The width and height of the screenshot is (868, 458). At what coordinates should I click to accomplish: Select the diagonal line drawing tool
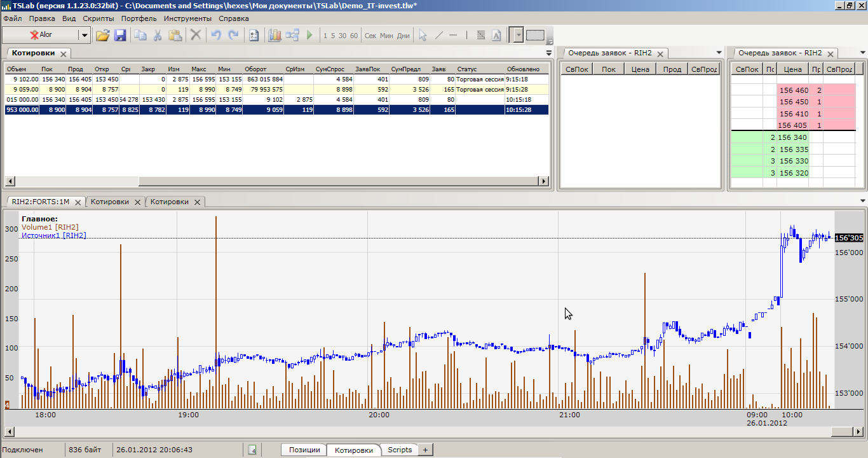(x=438, y=36)
